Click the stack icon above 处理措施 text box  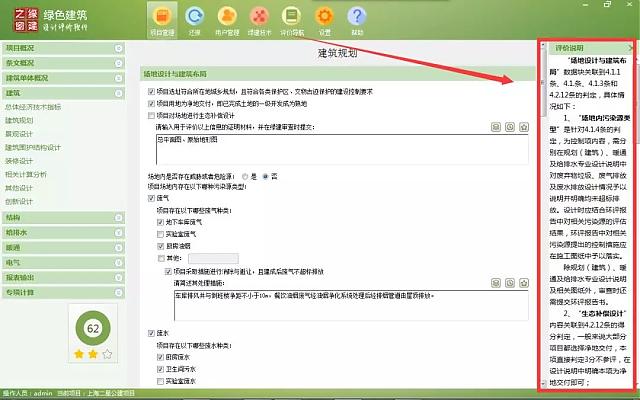[x=496, y=283]
